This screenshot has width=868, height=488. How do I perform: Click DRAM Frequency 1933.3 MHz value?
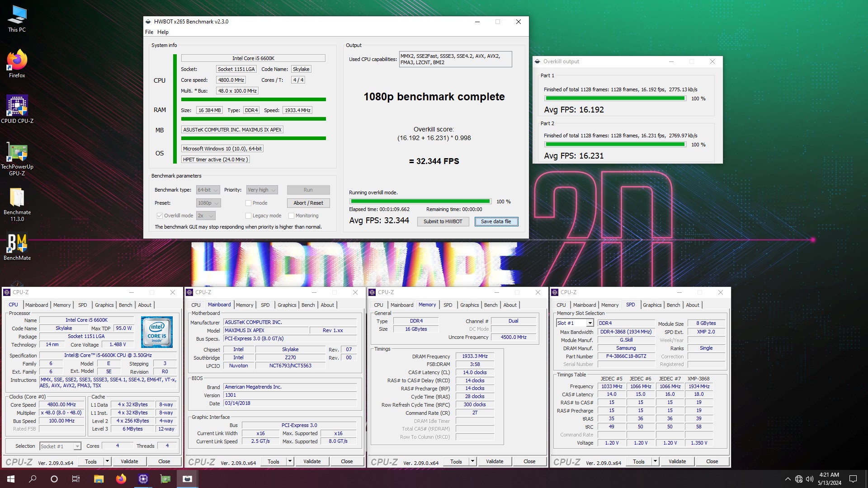(475, 357)
